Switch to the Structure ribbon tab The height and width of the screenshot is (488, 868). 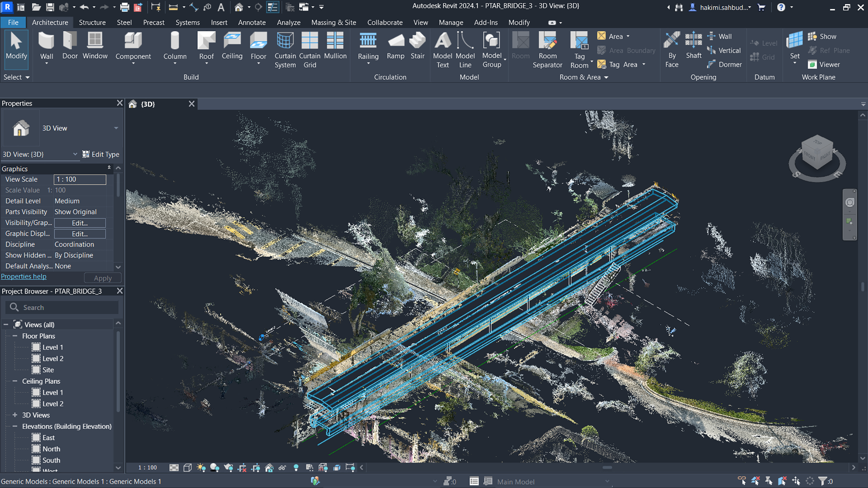pyautogui.click(x=92, y=22)
